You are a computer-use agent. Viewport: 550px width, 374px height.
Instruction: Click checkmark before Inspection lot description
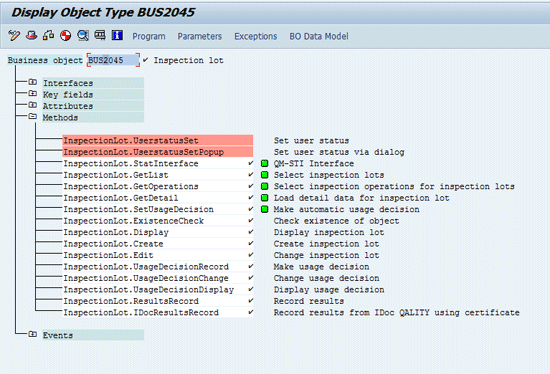point(146,60)
